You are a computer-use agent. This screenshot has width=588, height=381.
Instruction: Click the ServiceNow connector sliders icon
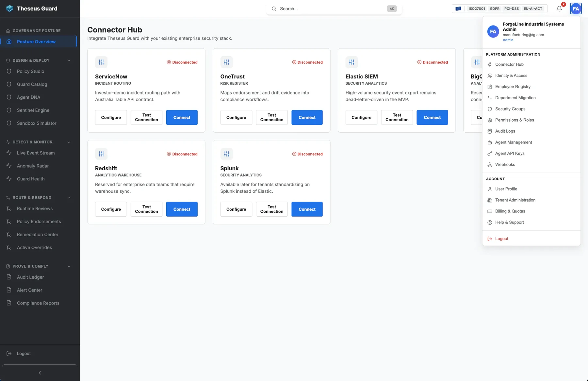click(x=101, y=62)
